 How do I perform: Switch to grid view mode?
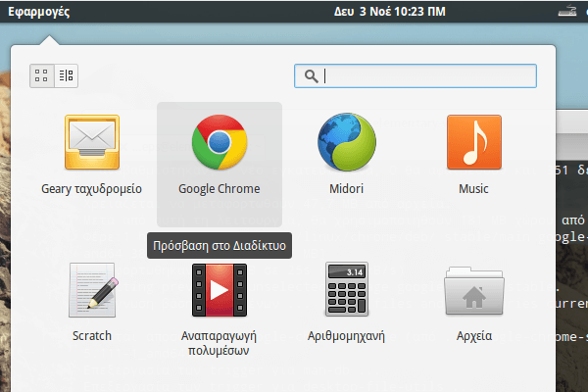41,75
